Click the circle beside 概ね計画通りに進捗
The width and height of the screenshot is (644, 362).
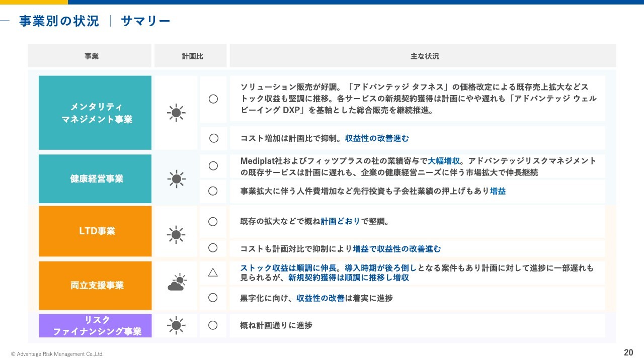pos(213,325)
